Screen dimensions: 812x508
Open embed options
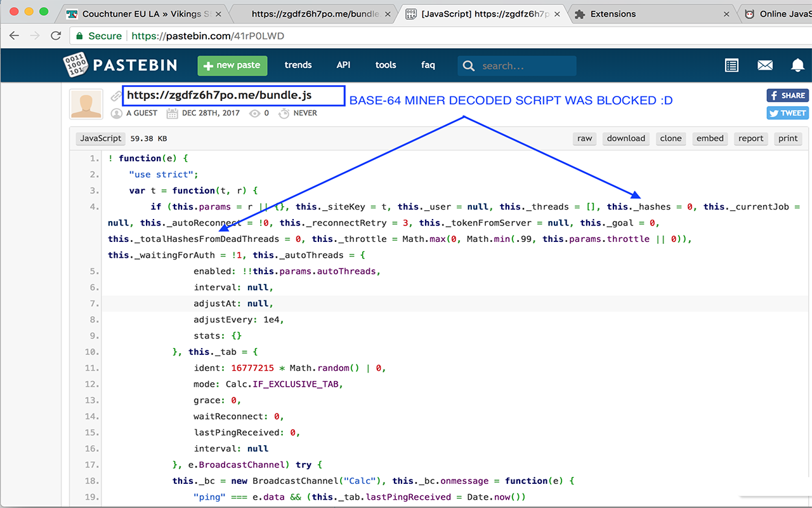[710, 138]
